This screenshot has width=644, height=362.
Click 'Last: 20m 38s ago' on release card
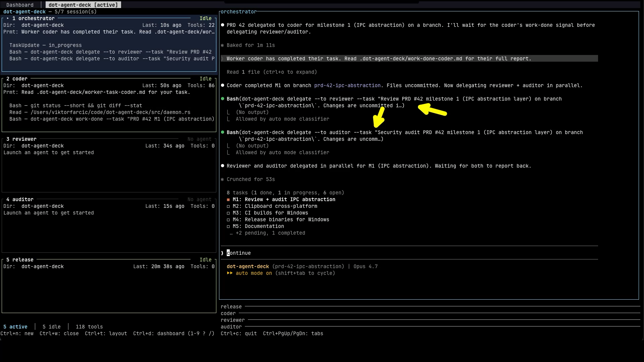click(x=159, y=266)
